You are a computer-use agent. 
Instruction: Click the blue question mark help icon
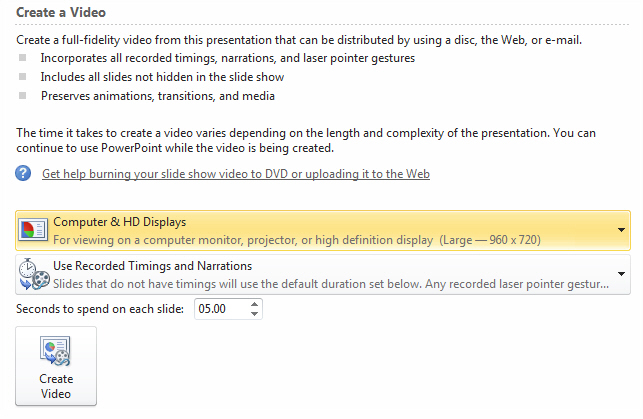point(23,173)
